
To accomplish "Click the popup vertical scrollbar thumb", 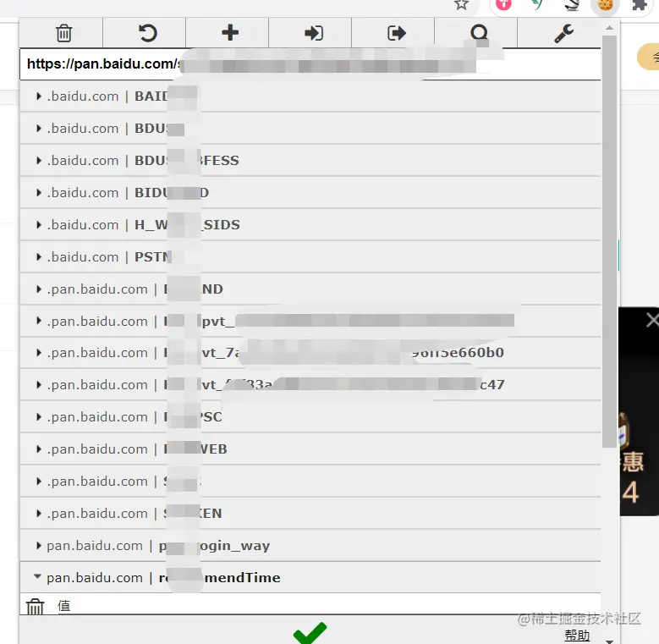I will point(609,242).
